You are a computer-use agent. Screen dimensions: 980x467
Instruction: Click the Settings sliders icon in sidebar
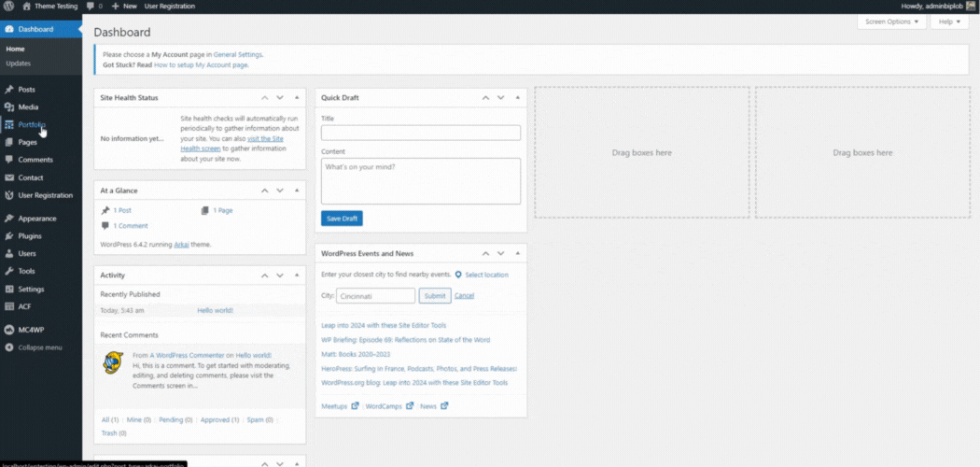tap(9, 290)
